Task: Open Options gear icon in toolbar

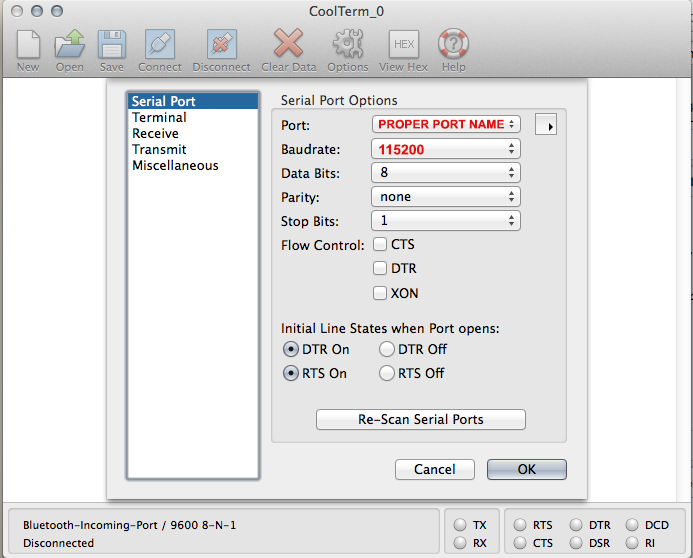Action: [x=348, y=44]
